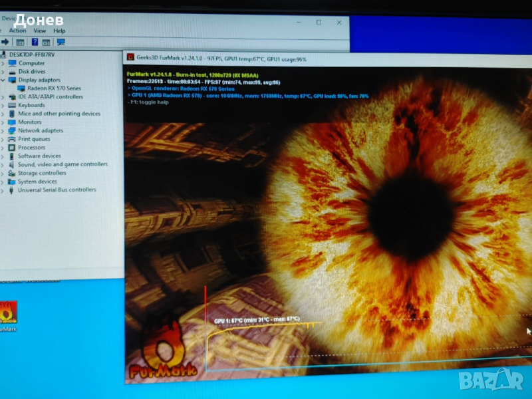The height and width of the screenshot is (399, 532).
Task: Open the Action menu
Action: (18, 31)
